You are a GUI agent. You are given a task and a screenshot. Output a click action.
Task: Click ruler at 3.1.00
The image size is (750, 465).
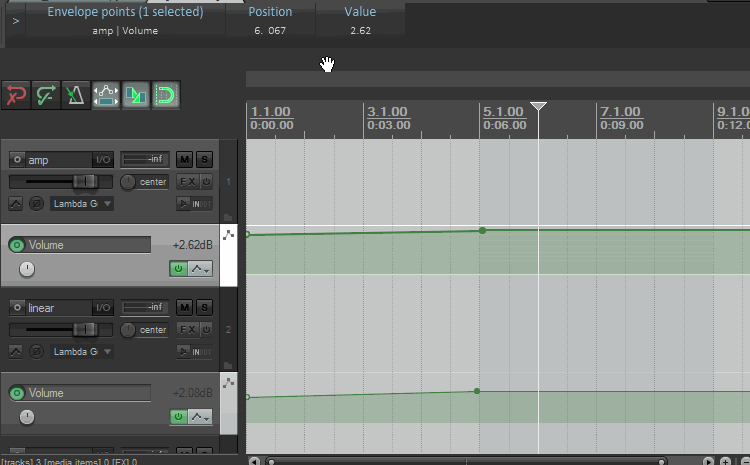387,111
